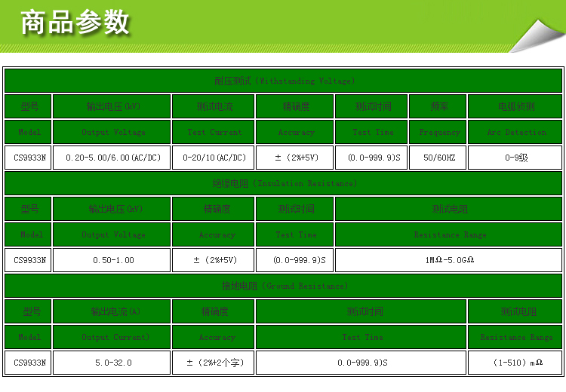Viewport: 566px width, 392px height.
Task: Select the Test Current column header
Action: 214,132
